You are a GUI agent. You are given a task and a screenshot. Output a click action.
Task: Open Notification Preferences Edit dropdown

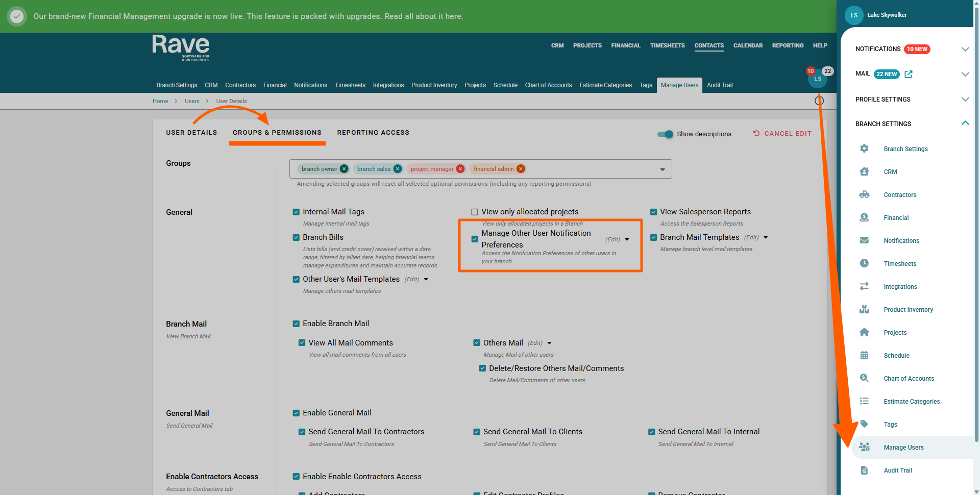coord(627,239)
